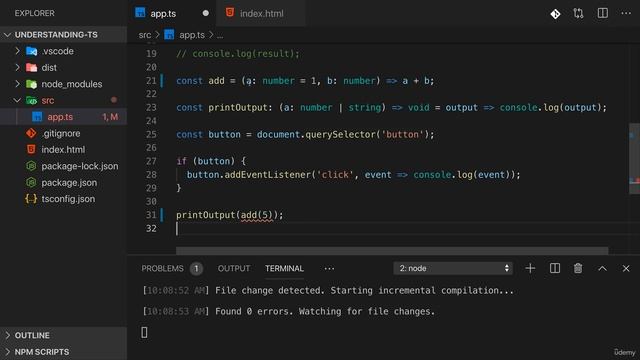Click the minimap on editor right edge
Image resolution: width=640 pixels, height=360 pixels.
(634, 158)
